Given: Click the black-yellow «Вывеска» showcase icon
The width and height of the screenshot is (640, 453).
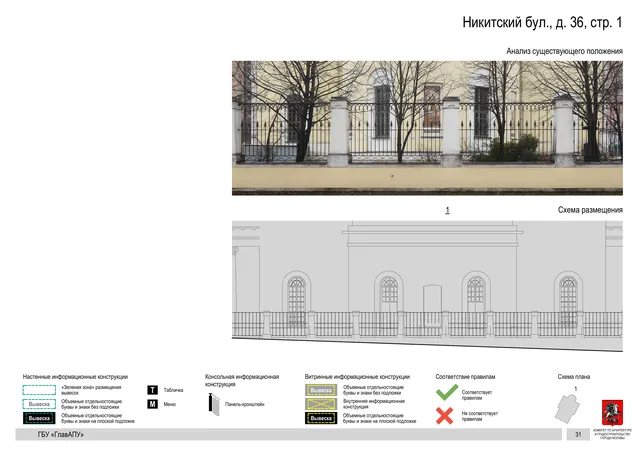Looking at the screenshot, I should point(321,418).
